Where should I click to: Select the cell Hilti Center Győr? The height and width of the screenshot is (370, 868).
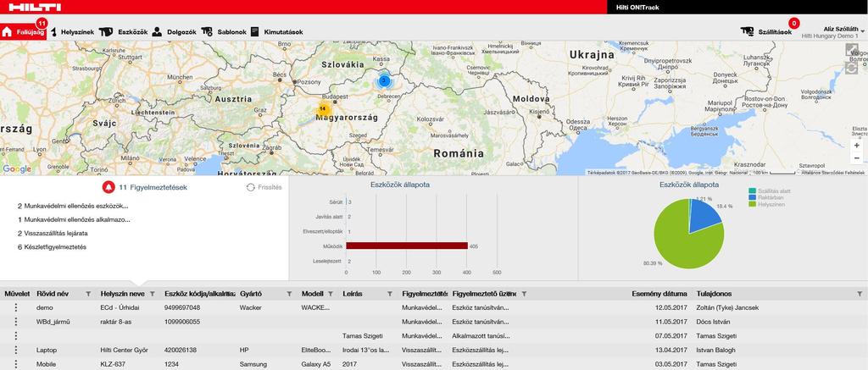tap(124, 350)
